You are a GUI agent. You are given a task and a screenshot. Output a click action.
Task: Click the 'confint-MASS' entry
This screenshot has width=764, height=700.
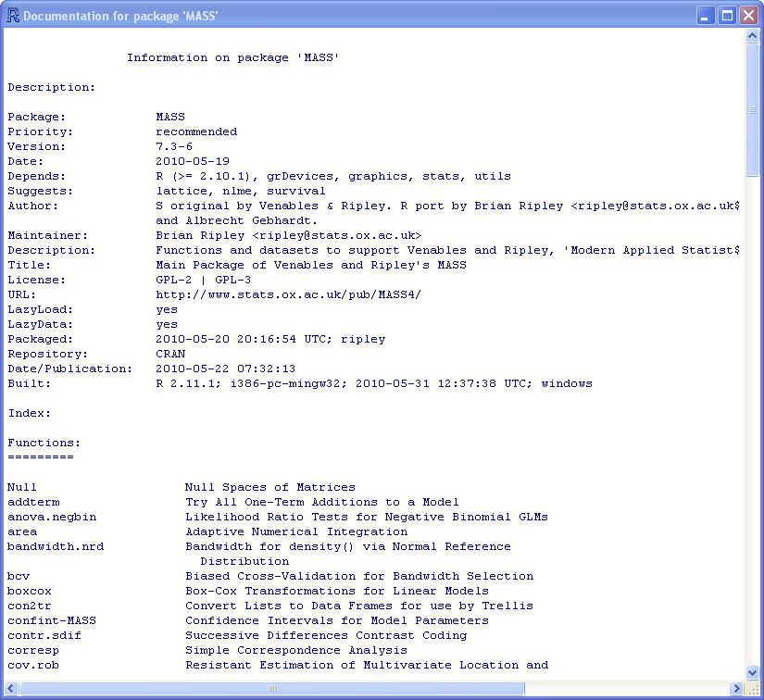[x=52, y=620]
